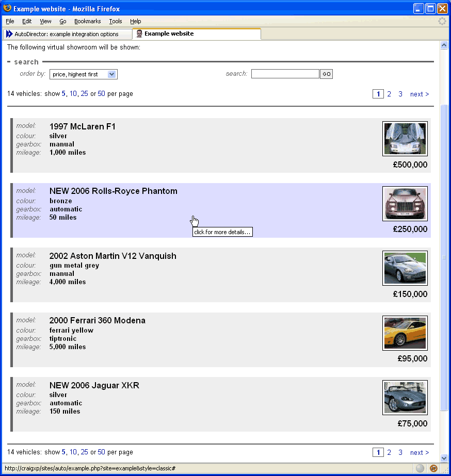Go to page 3 in bottom pagination

400,452
